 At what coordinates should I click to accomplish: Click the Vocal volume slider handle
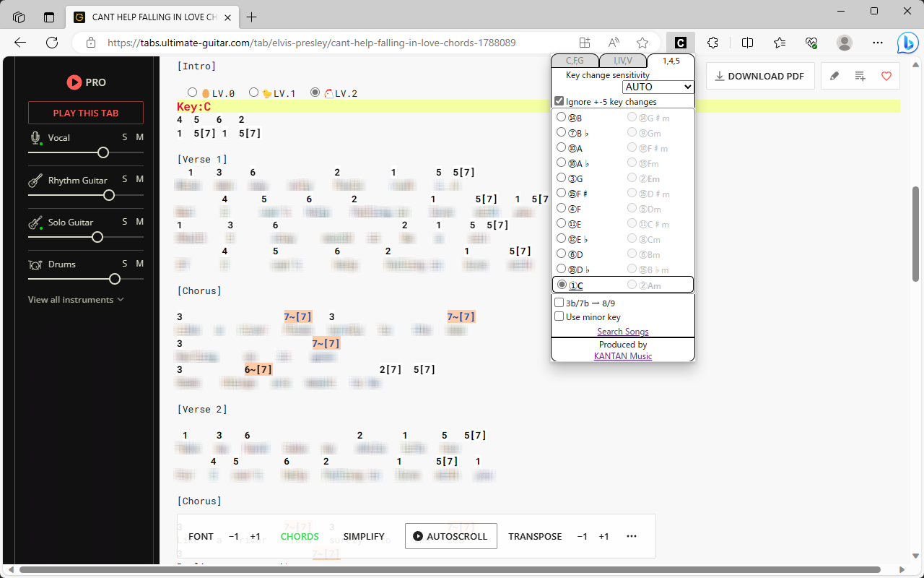(103, 152)
